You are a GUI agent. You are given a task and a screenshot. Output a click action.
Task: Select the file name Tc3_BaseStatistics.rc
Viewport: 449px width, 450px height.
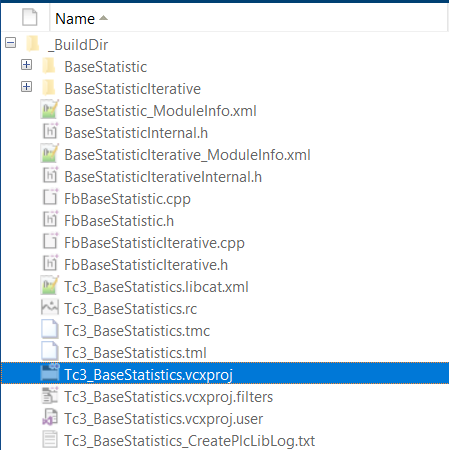[x=131, y=309]
